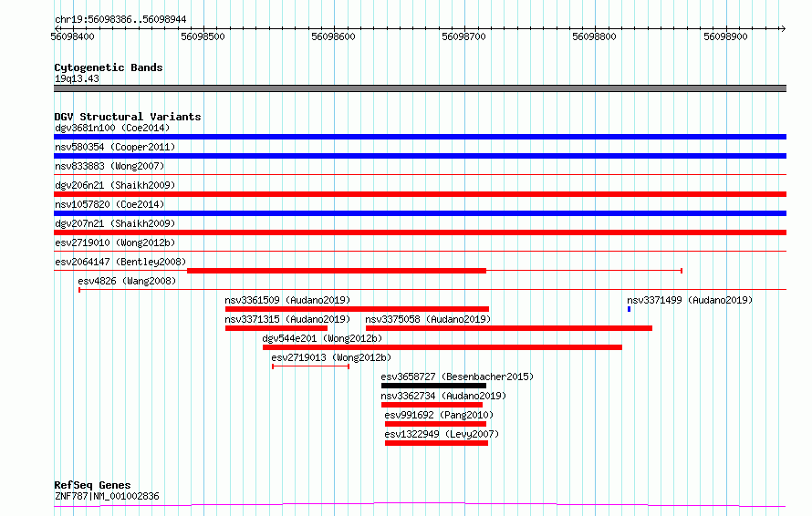The width and height of the screenshot is (812, 516).
Task: Click the esv991692 (Pang2010) red bar
Action: coord(435,424)
